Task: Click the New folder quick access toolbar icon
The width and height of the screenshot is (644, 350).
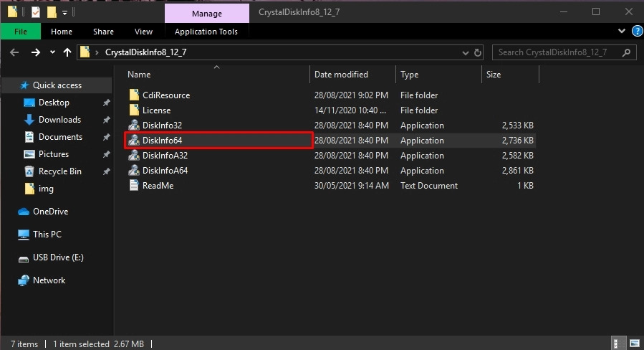Action: coord(52,12)
